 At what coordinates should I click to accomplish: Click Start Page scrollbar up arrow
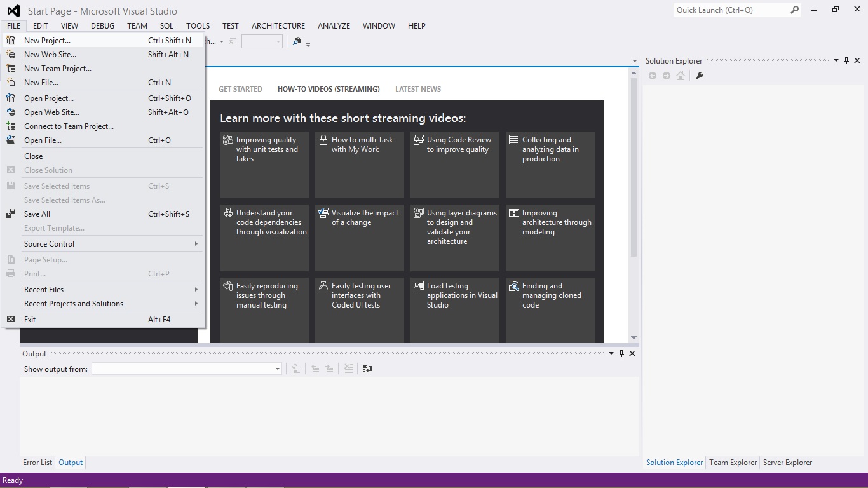634,73
